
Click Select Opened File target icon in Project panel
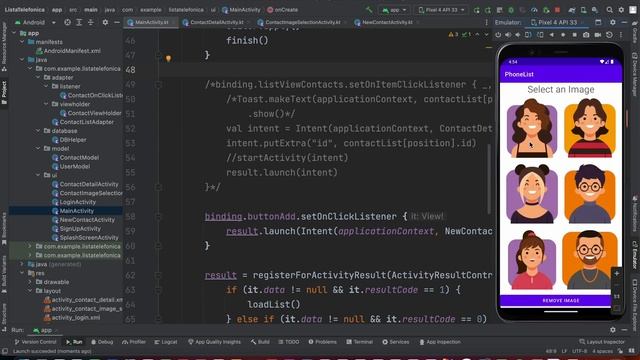(67, 22)
